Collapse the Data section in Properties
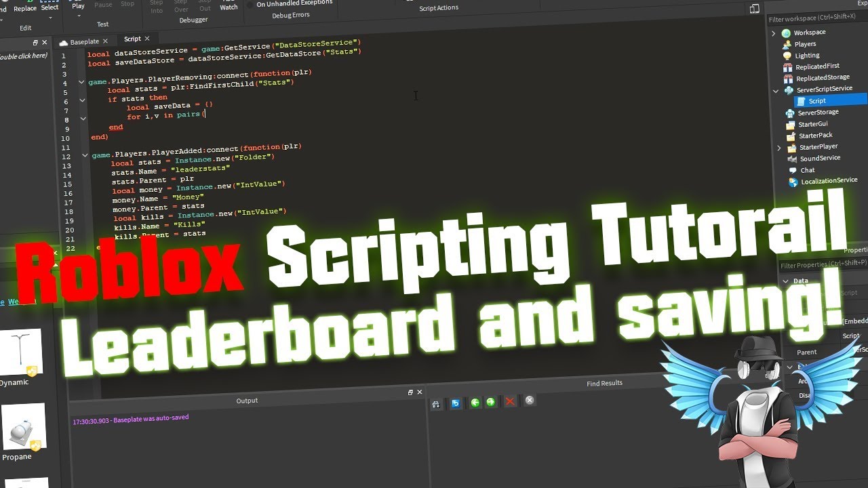Image resolution: width=868 pixels, height=488 pixels. coord(786,281)
